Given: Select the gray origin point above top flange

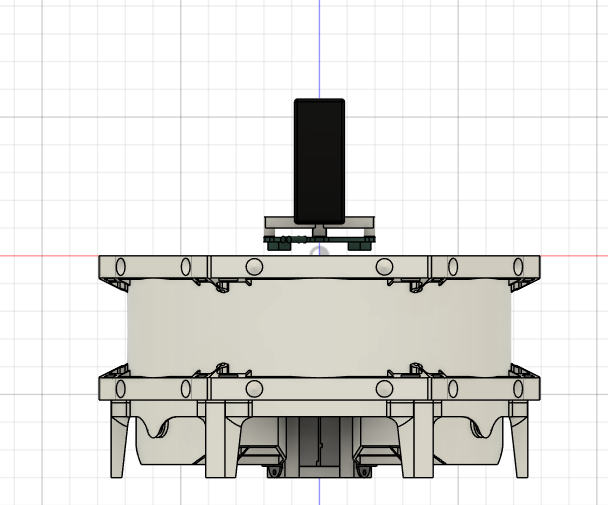Looking at the screenshot, I should [x=320, y=251].
